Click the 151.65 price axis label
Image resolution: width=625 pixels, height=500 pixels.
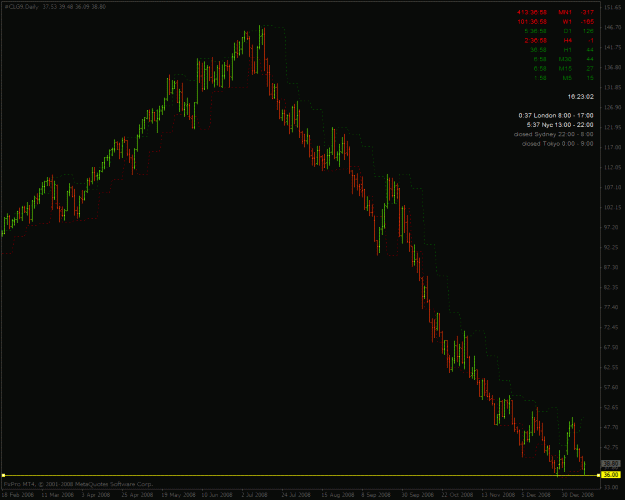(x=613, y=7)
